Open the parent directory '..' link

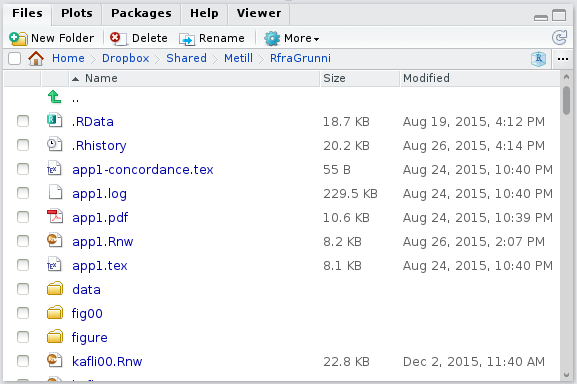[x=75, y=100]
